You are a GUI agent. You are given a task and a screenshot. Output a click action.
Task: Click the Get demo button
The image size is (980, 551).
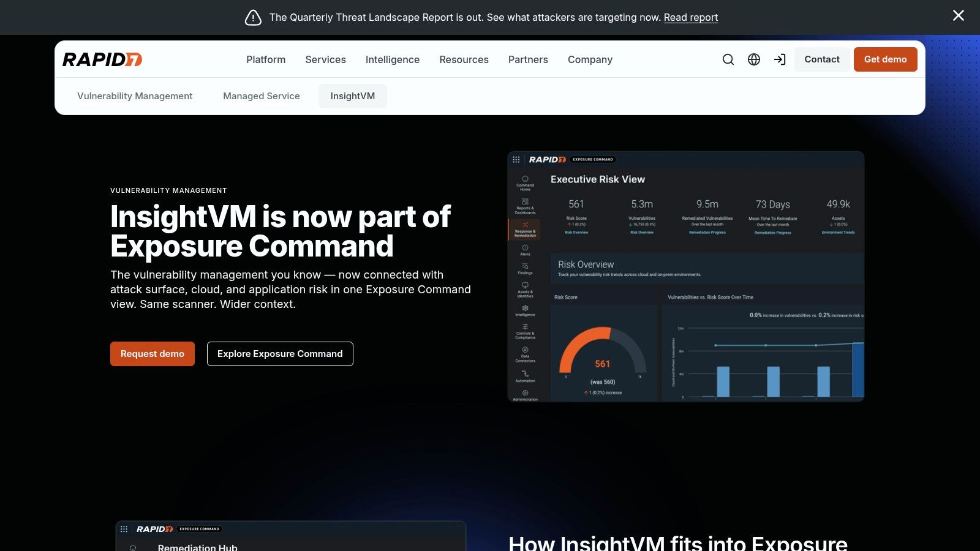click(886, 59)
